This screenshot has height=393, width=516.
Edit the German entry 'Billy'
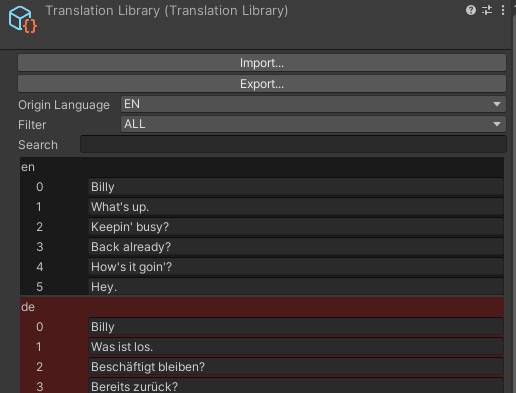pyautogui.click(x=296, y=327)
